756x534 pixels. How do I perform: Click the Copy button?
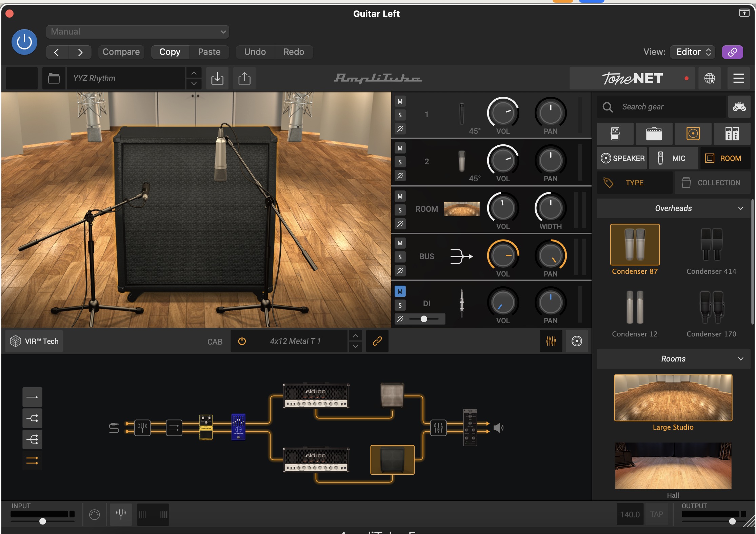click(x=170, y=52)
